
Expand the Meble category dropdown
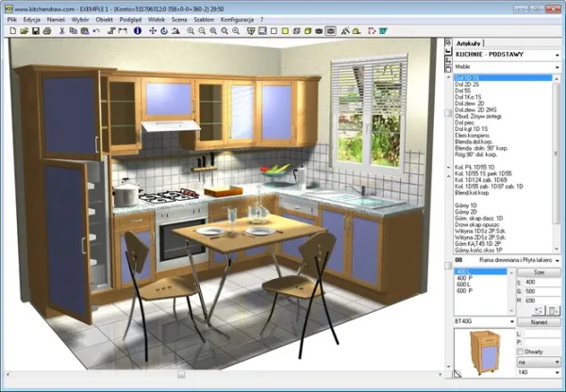pos(558,67)
